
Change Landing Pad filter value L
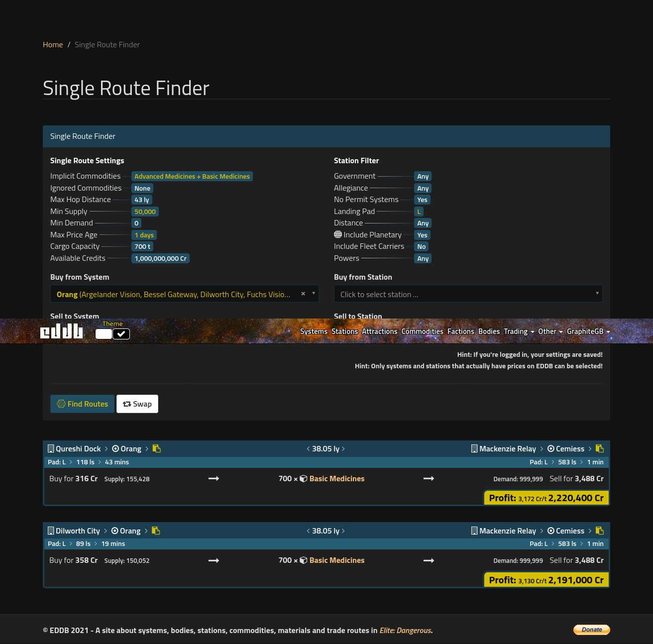(x=419, y=212)
